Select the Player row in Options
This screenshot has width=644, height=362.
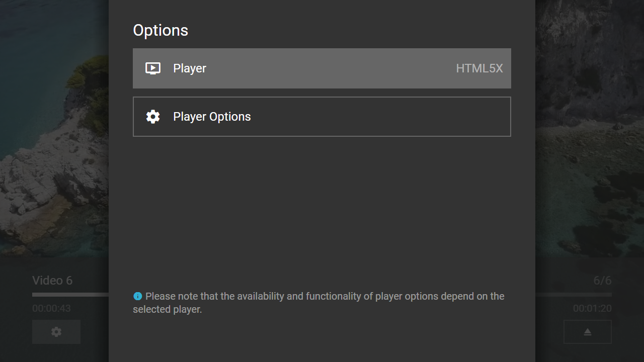(x=322, y=68)
